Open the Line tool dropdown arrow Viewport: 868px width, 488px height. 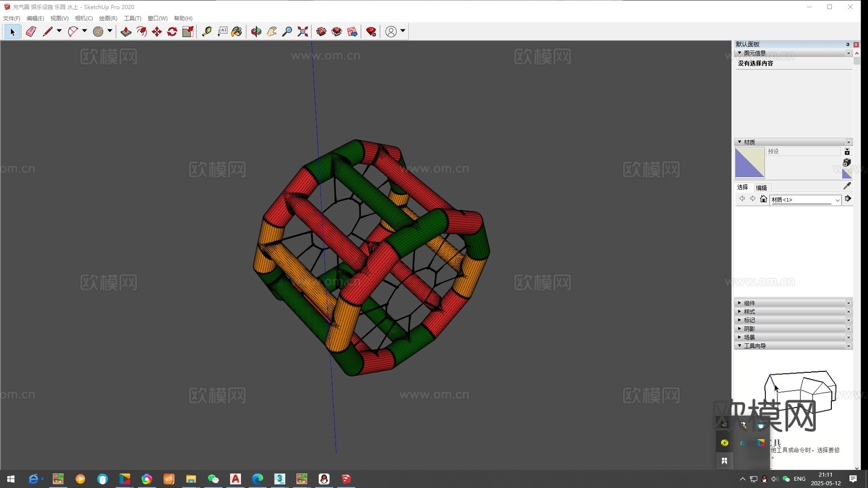tap(59, 31)
